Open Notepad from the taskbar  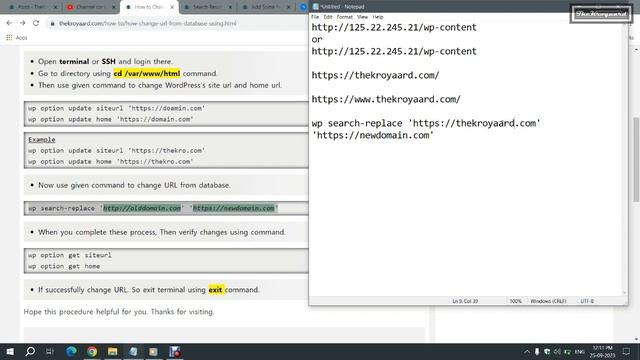click(x=133, y=351)
